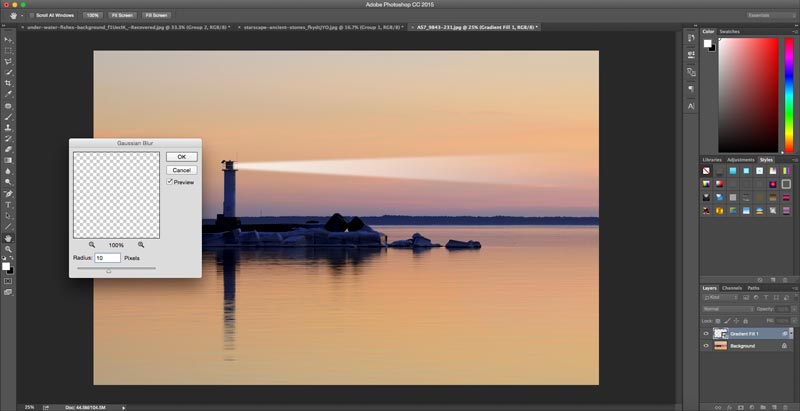Open the status bar info arrow
Screen dimensions: 800x411
[x=123, y=407]
